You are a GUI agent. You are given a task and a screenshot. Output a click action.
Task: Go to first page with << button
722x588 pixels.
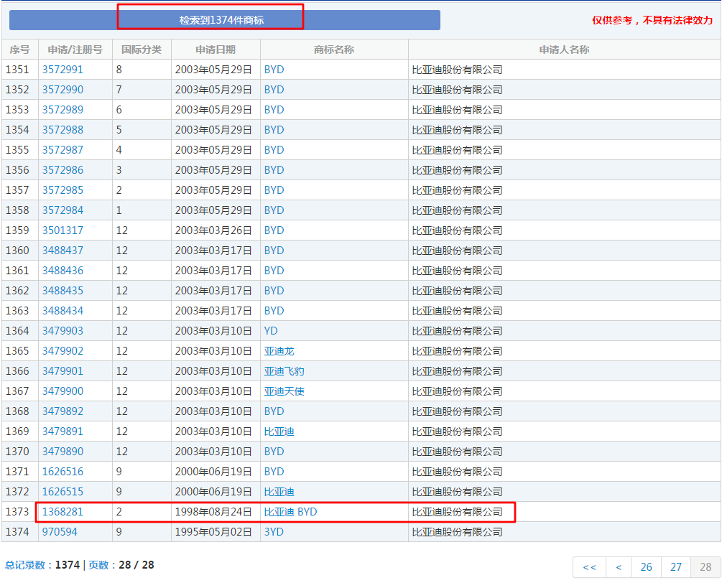click(x=589, y=567)
